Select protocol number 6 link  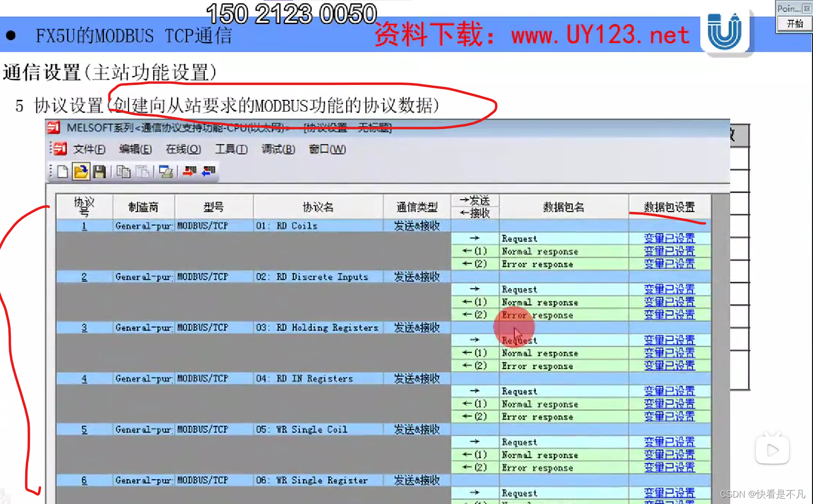coord(84,480)
